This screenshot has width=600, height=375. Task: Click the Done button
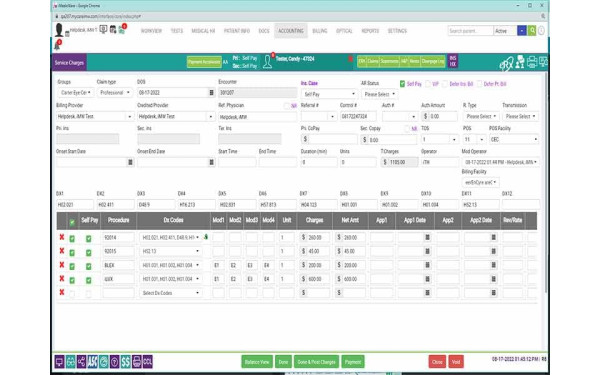pos(283,362)
